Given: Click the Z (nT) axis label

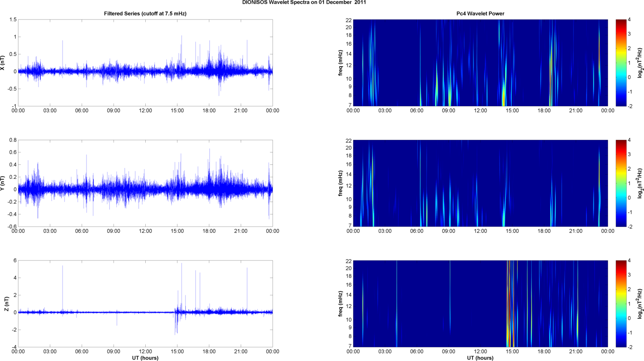Looking at the screenshot, I should pyautogui.click(x=7, y=304).
